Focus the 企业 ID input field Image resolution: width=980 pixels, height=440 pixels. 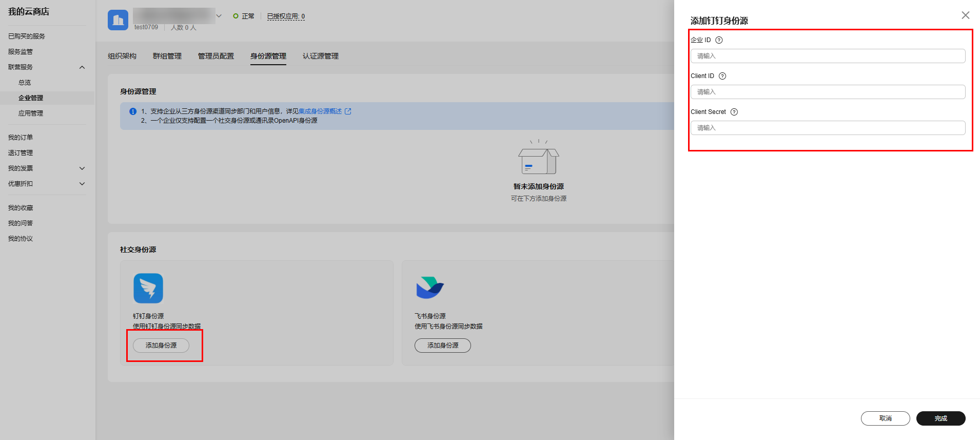coord(828,56)
